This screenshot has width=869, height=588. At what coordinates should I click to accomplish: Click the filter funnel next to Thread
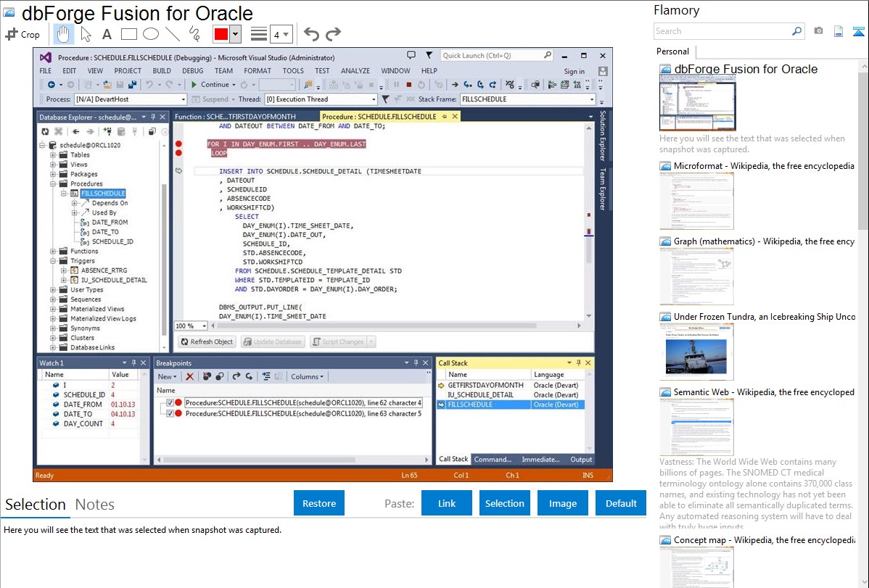click(385, 99)
